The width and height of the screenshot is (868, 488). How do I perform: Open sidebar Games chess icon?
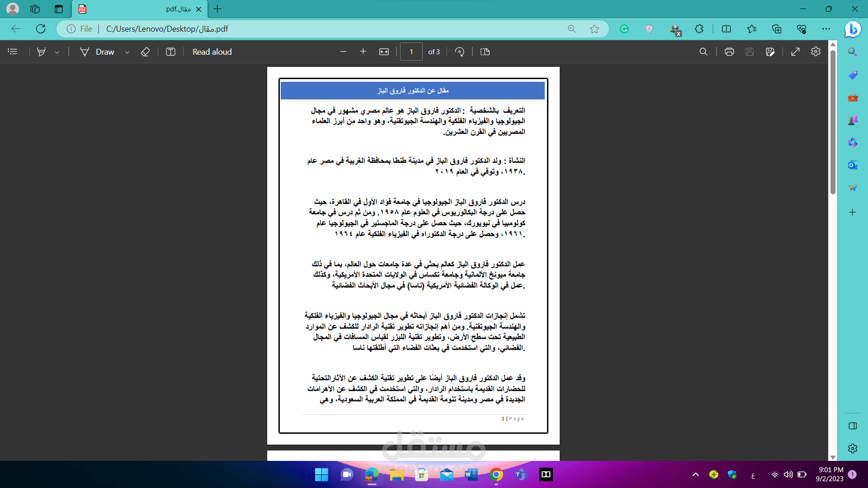[x=853, y=120]
